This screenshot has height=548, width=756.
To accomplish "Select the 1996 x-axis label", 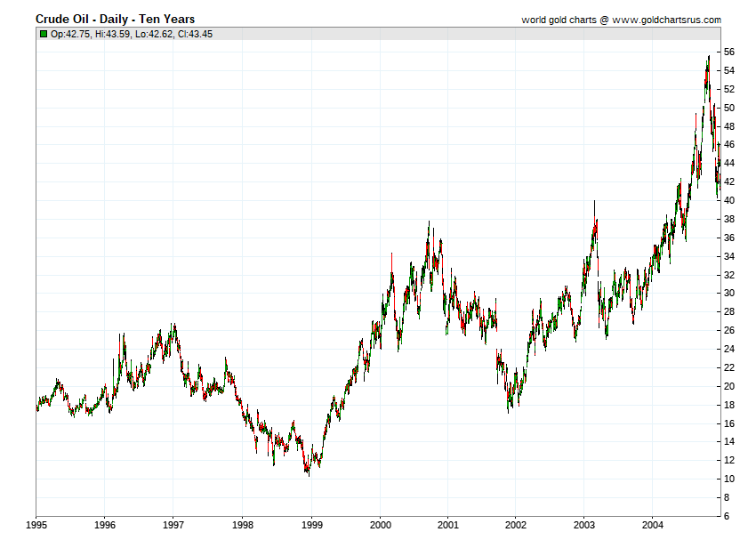I will point(105,525).
